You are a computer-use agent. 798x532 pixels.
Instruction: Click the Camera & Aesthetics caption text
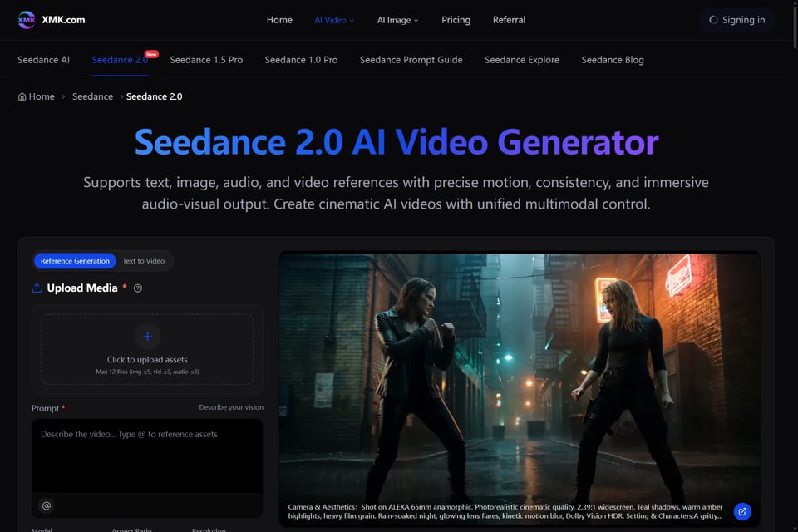tap(505, 511)
